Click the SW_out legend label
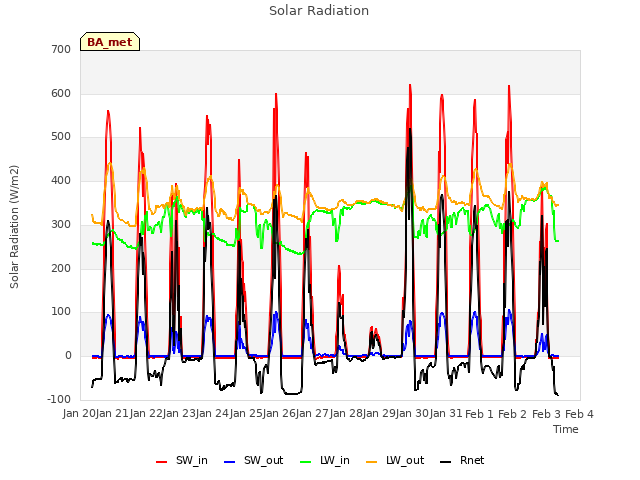Image resolution: width=640 pixels, height=480 pixels. [x=264, y=461]
